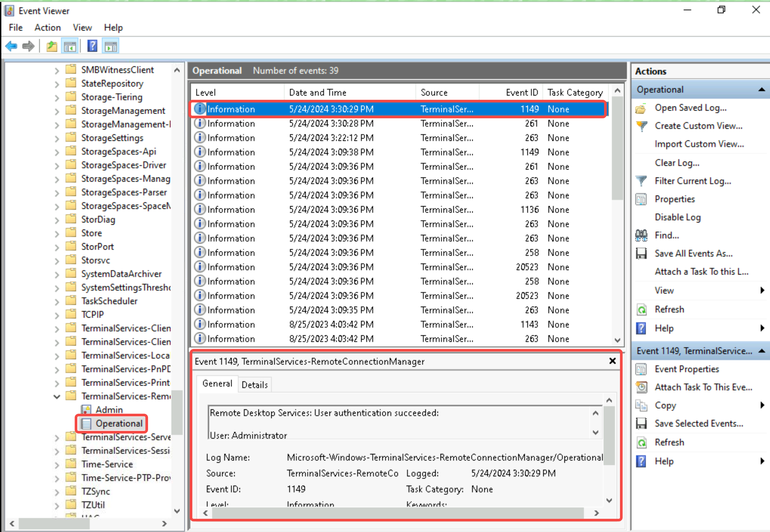The width and height of the screenshot is (770, 532).
Task: Click the message text box scroll down arrow
Action: [596, 433]
